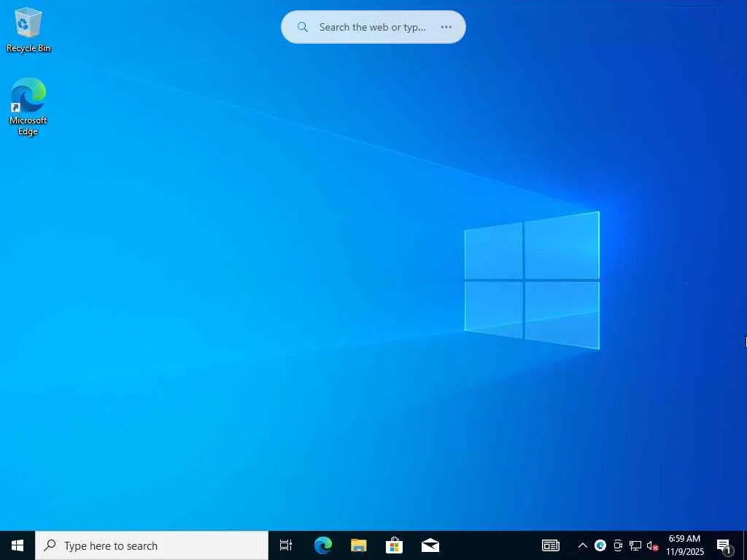Open the clock showing 6:59 AM

684,545
